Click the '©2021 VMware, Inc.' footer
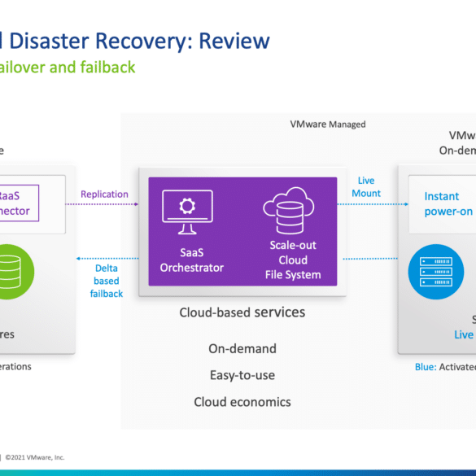Screen dimensions: 476x476 point(35,457)
